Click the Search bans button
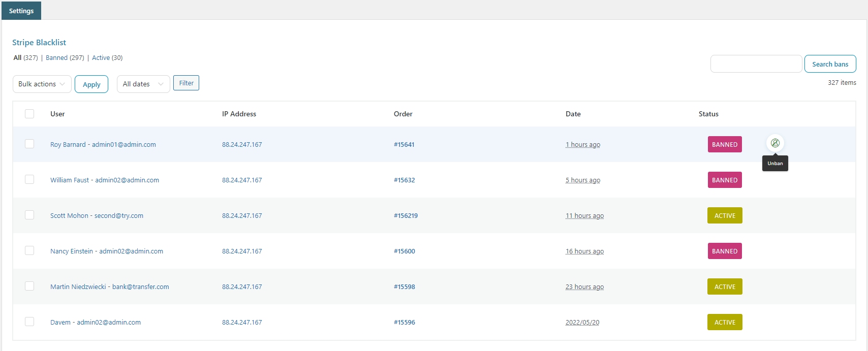The width and height of the screenshot is (868, 351). coord(830,64)
